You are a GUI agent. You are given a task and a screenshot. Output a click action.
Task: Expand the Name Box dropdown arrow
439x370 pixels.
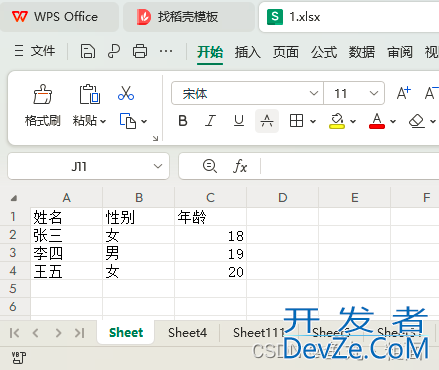pos(158,166)
